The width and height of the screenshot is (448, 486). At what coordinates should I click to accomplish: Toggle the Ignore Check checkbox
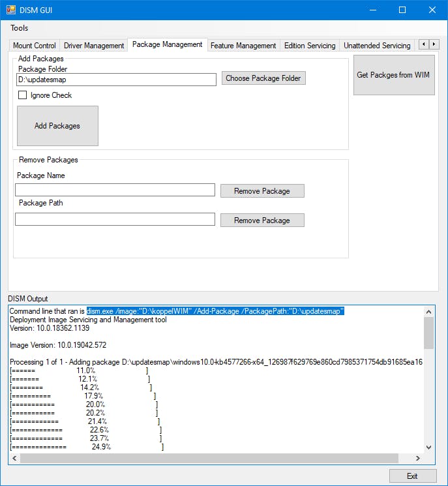coord(22,95)
